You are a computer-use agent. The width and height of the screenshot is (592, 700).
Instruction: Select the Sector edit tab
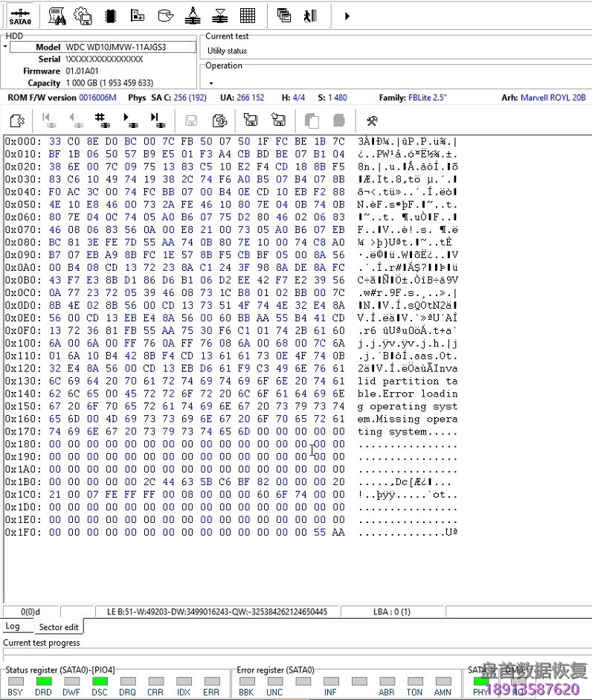click(59, 627)
